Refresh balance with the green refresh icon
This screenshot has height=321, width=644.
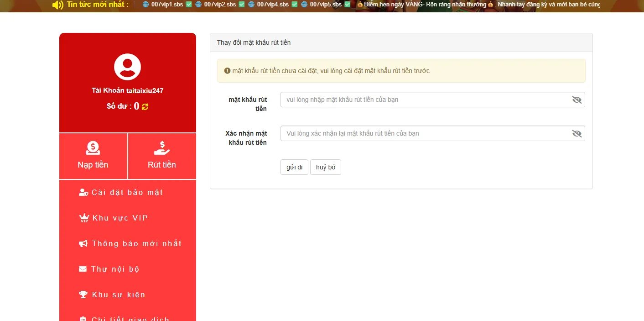point(145,106)
